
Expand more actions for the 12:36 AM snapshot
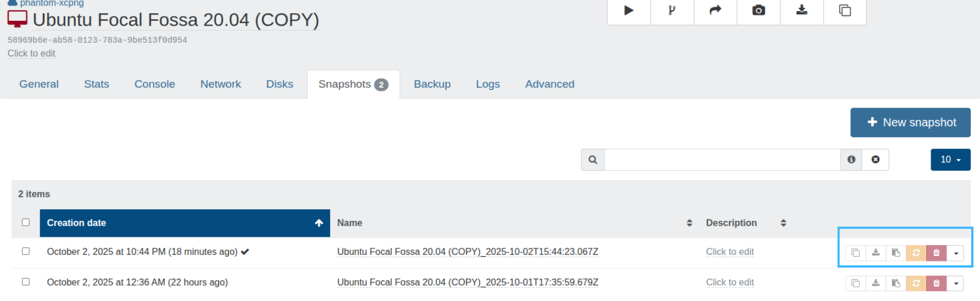(956, 283)
